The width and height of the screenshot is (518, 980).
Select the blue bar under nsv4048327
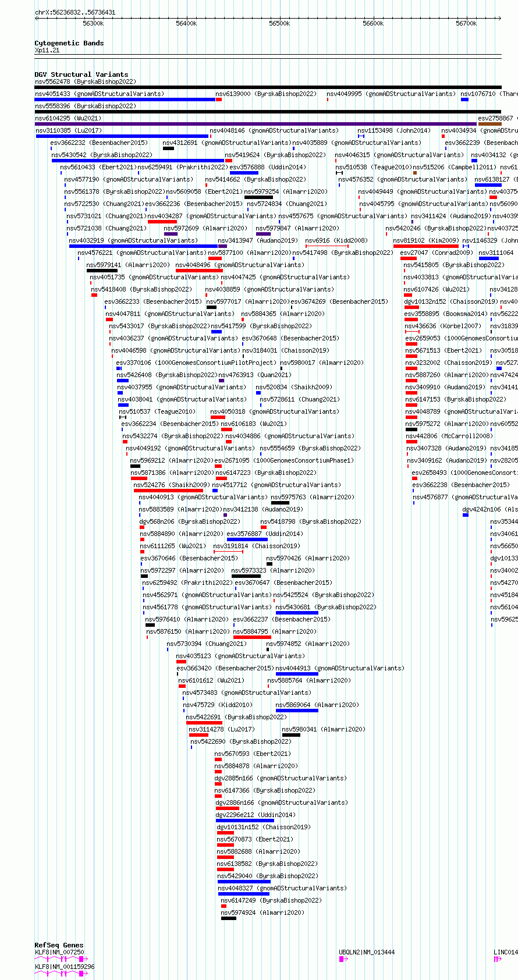[244, 894]
